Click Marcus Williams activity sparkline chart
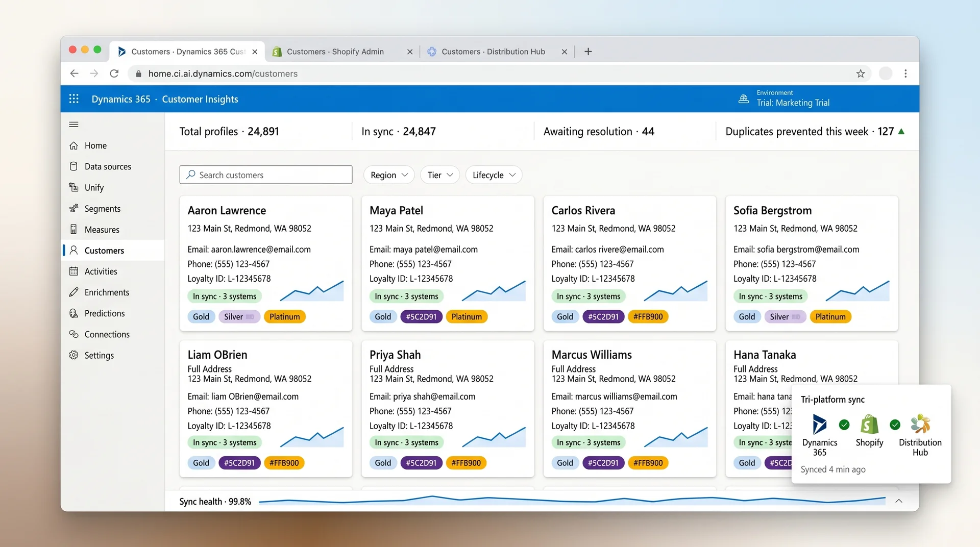 676,437
